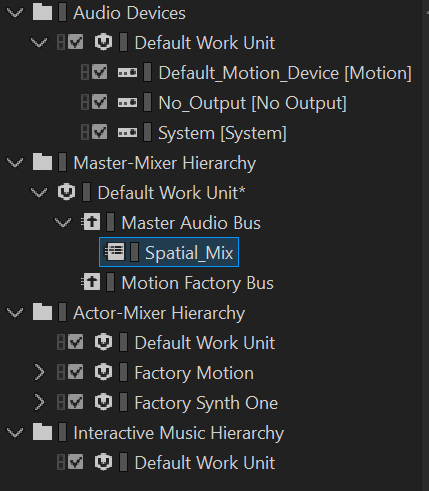The height and width of the screenshot is (491, 429).
Task: Click the Default_Motion_Device audio device icon
Action: point(128,72)
